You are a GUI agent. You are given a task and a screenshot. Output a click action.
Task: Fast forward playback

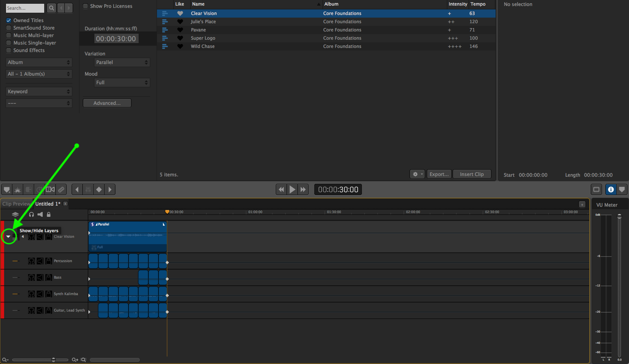coord(303,189)
